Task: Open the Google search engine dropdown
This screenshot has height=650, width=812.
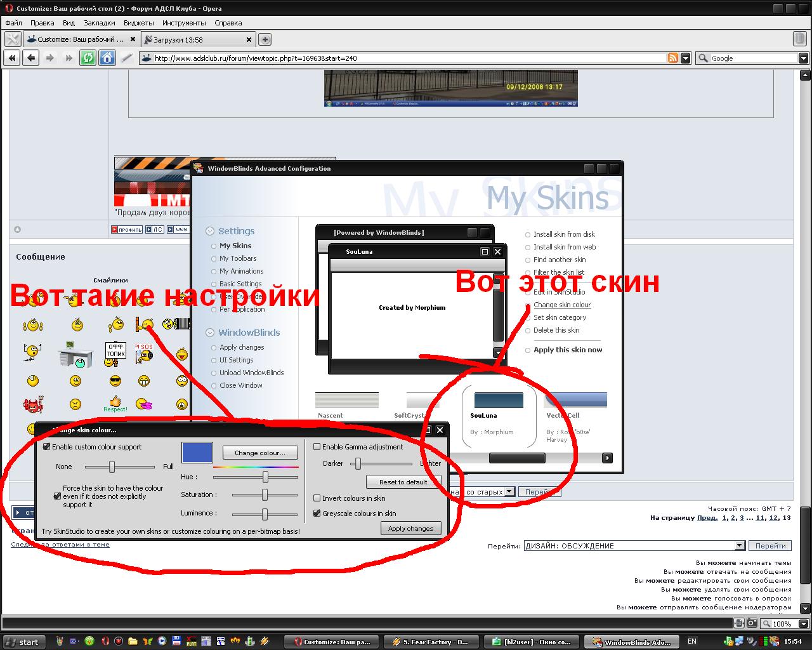Action: [803, 58]
